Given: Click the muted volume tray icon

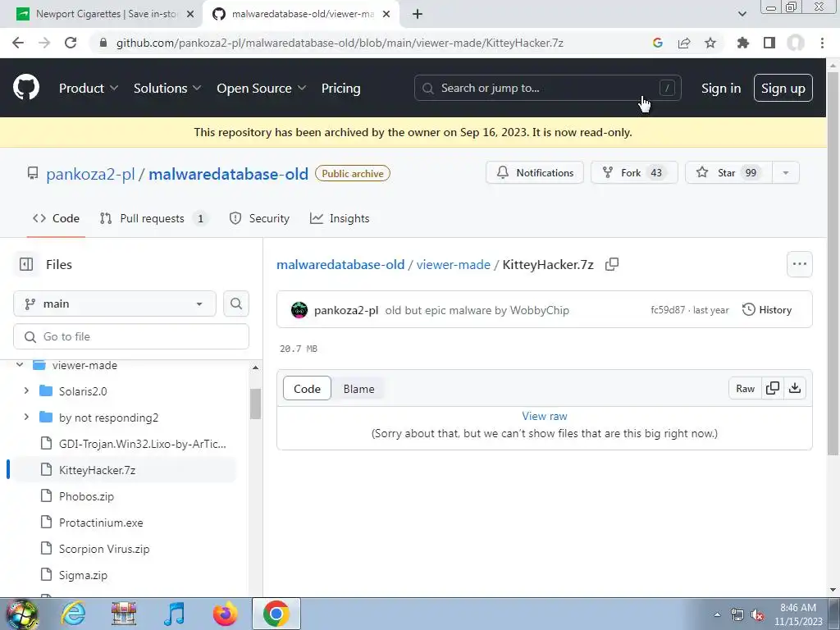Looking at the screenshot, I should click(x=757, y=615).
